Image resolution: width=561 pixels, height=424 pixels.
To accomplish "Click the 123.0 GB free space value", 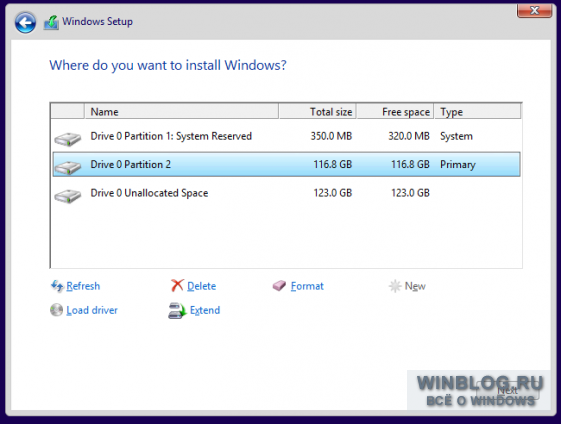I will [410, 193].
